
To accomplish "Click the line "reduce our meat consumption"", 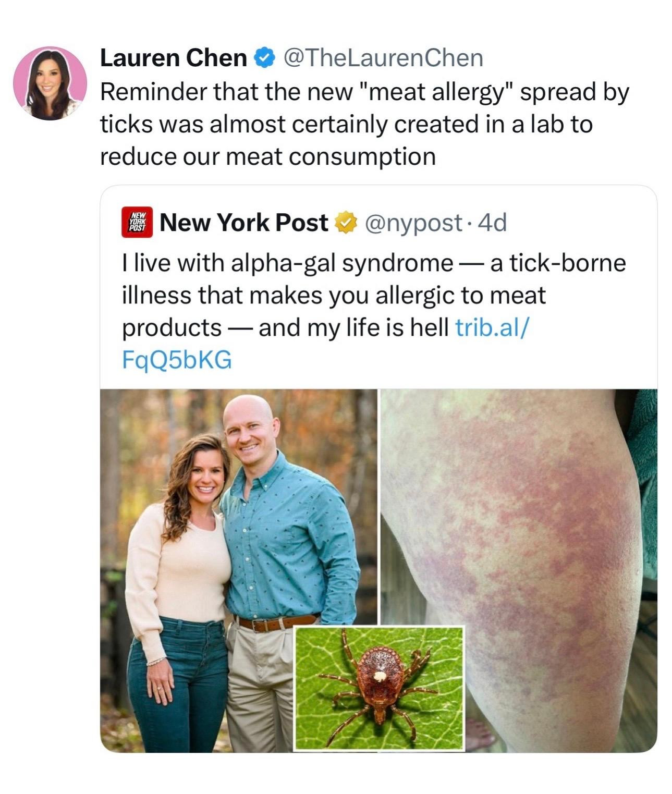I will click(267, 156).
